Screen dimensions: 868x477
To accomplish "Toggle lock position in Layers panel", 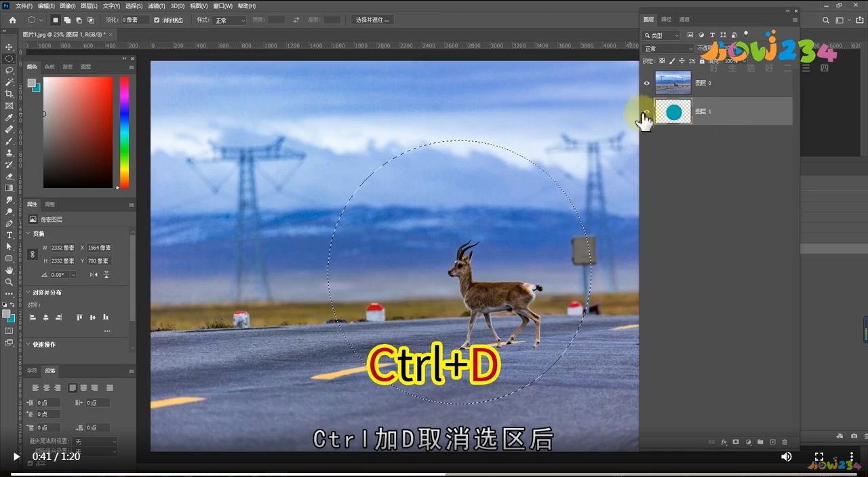I will (682, 61).
